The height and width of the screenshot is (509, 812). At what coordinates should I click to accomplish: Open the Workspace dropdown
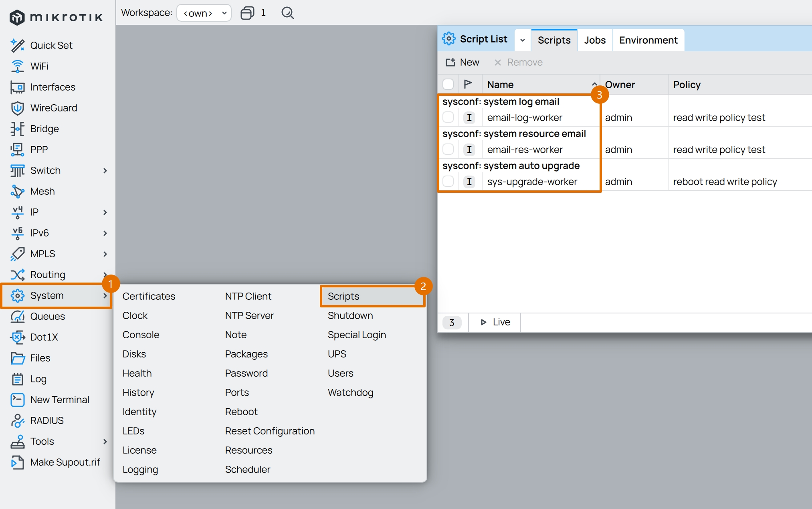pos(204,13)
